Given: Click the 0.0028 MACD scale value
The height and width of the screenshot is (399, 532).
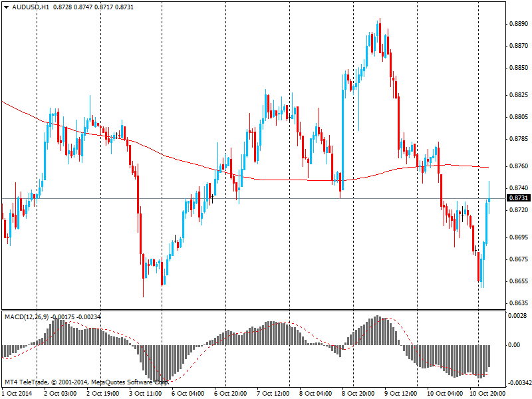Looking at the screenshot, I should (x=518, y=315).
